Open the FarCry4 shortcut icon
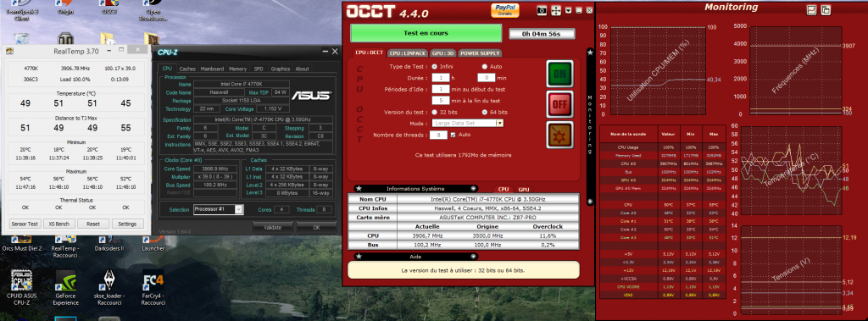 153,288
